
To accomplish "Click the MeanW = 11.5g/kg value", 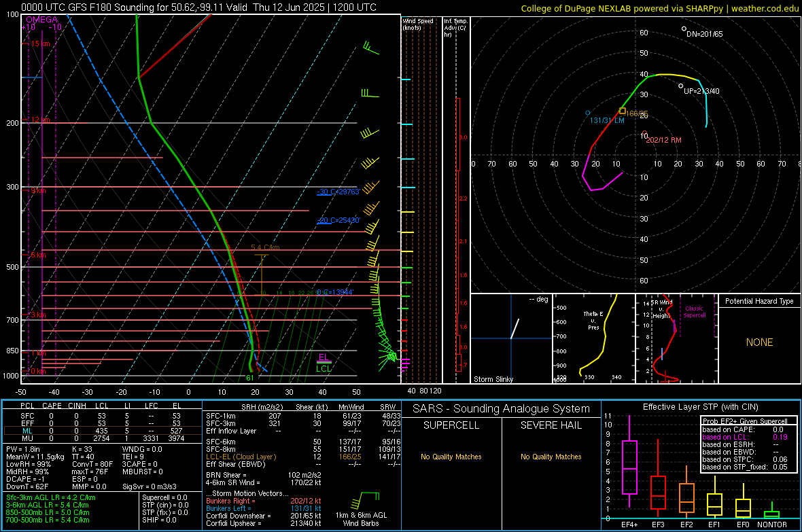I will pos(35,457).
